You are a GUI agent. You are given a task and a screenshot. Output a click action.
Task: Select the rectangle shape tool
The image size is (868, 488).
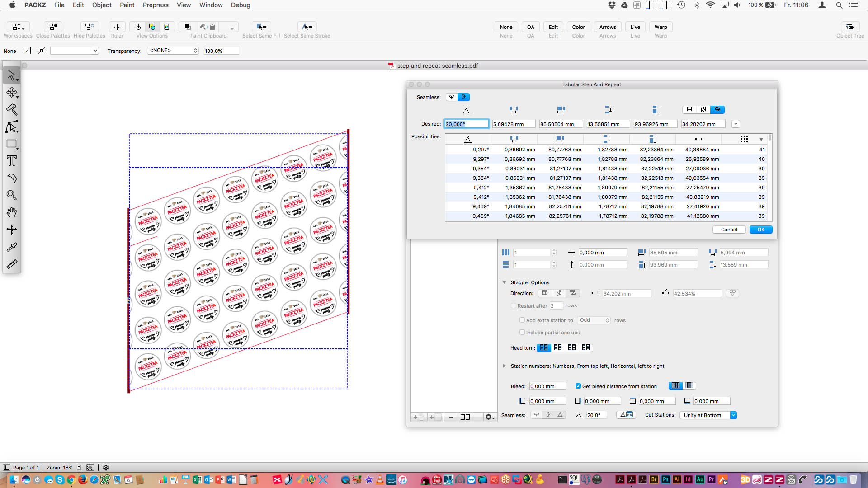tap(11, 144)
